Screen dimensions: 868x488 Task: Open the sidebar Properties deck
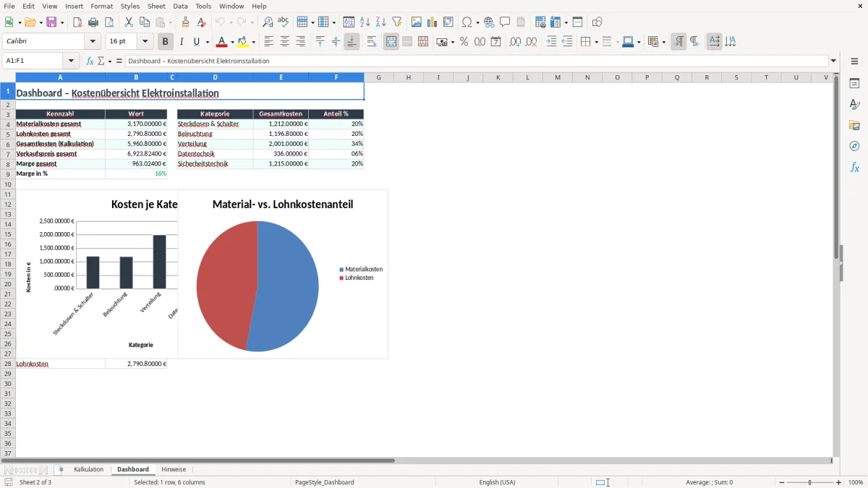854,83
